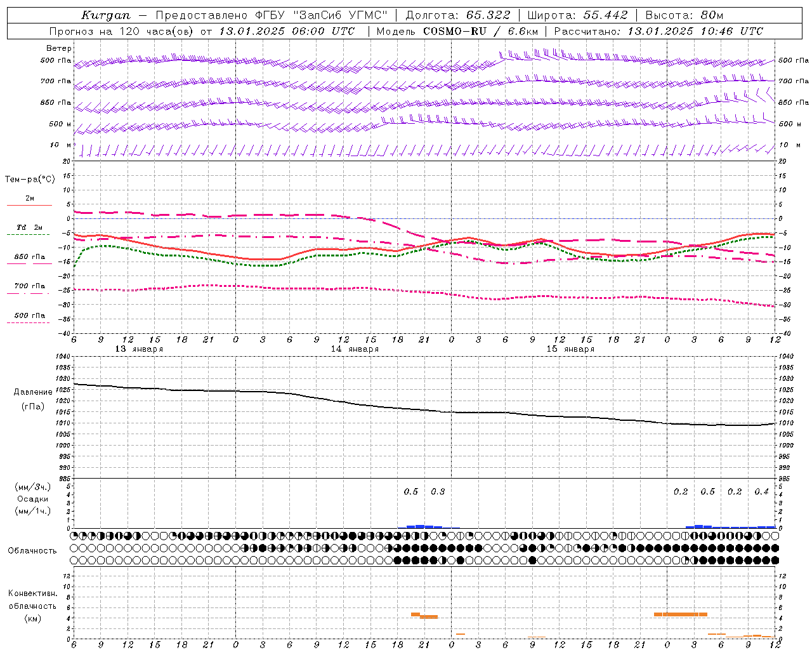
Task: Click the station name Kurgan in the header
Action: point(106,15)
